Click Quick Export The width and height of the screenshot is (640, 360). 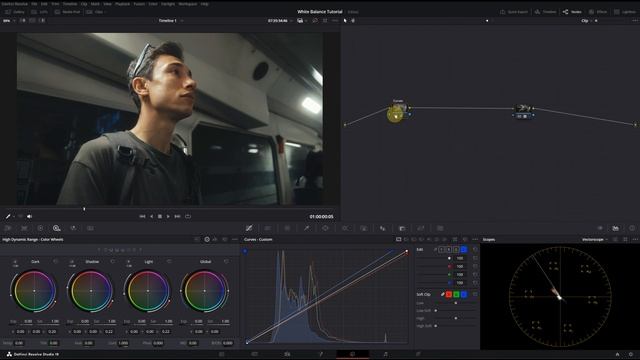point(514,12)
